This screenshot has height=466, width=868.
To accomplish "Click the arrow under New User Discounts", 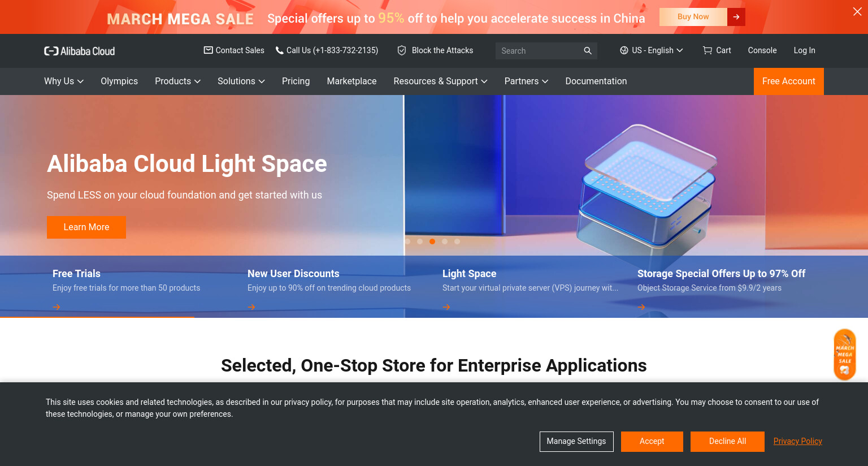I will tap(251, 307).
